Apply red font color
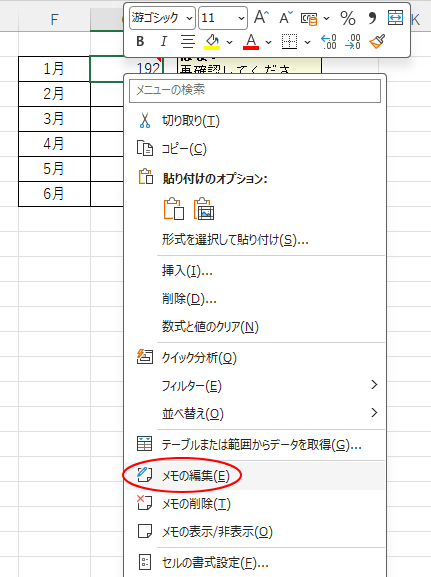The height and width of the screenshot is (577, 431). tap(251, 42)
